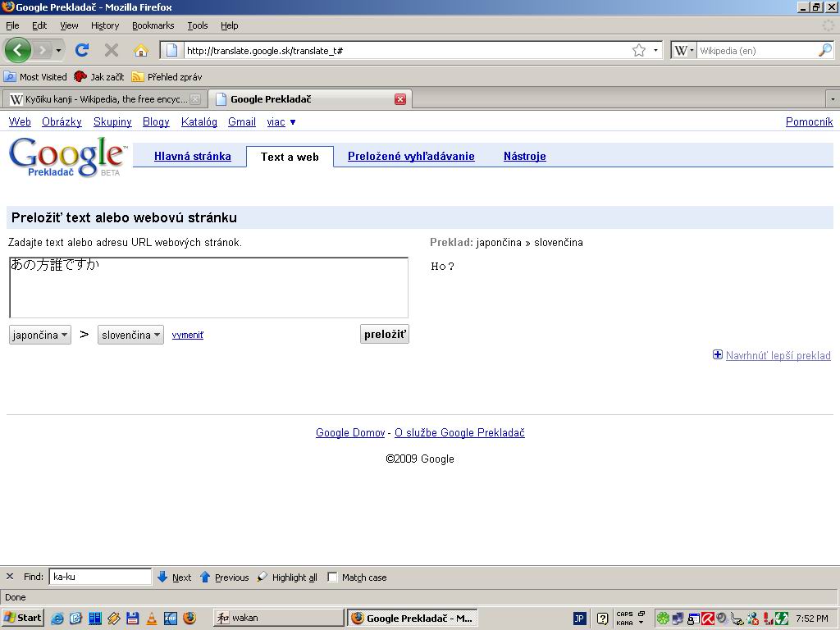Click the Firefox Back arrow button
This screenshot has width=840, height=630.
(x=18, y=50)
